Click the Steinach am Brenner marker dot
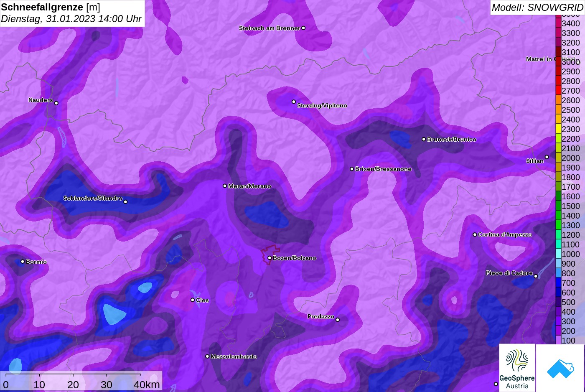This screenshot has width=585, height=392. (303, 28)
